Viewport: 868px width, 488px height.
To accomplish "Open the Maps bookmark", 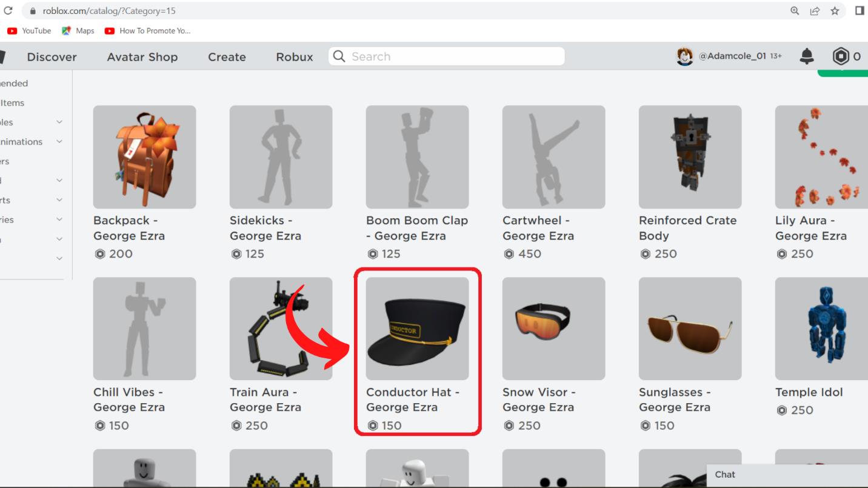I will 78,31.
